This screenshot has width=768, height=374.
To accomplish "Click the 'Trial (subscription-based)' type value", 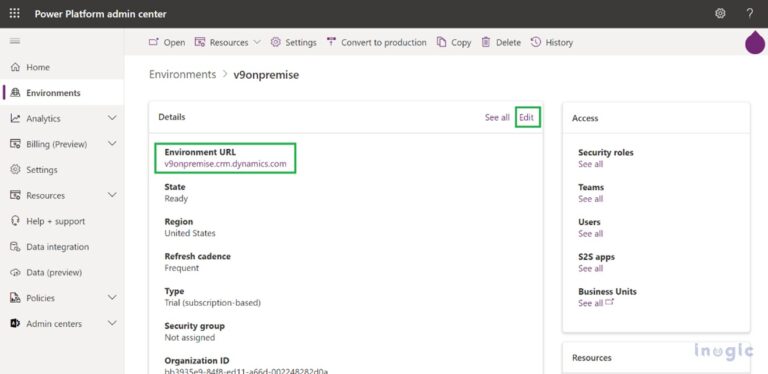I will pos(213,303).
